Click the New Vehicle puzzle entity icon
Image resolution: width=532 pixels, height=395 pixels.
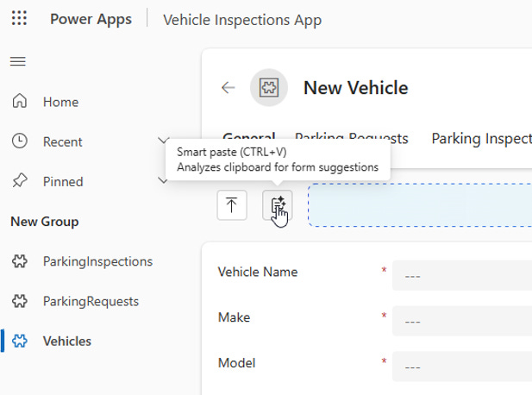point(269,87)
